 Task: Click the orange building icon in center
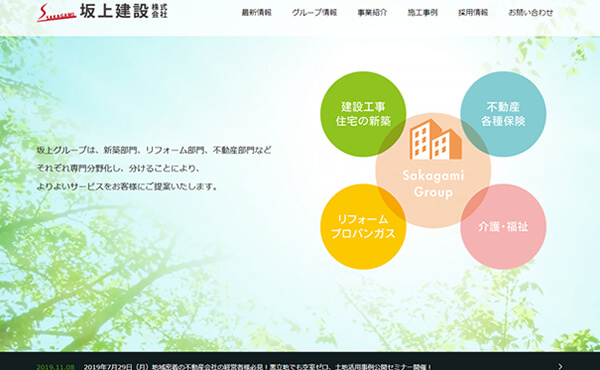pyautogui.click(x=435, y=139)
